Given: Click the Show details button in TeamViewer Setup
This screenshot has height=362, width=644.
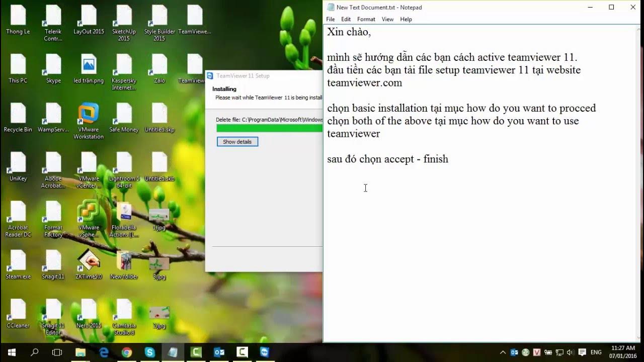Looking at the screenshot, I should coord(237,142).
